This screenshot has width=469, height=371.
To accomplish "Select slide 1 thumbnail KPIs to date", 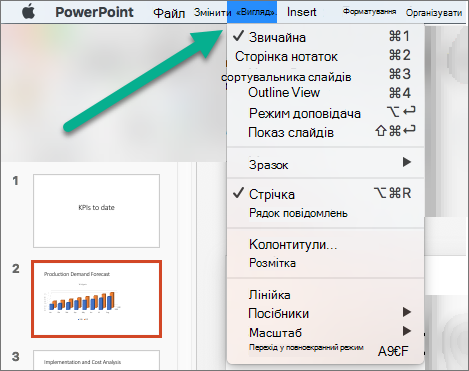I will [96, 211].
